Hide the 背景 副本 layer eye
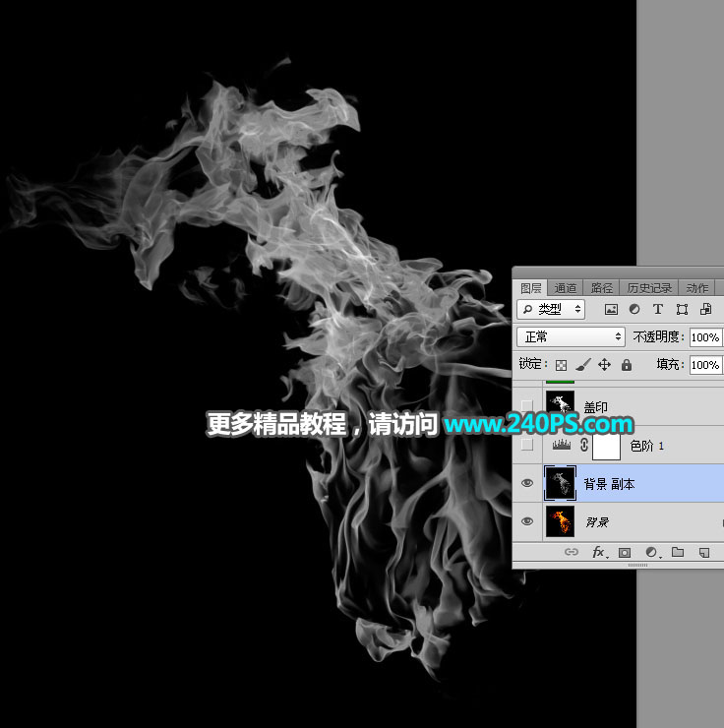This screenshot has width=724, height=728. click(x=527, y=483)
